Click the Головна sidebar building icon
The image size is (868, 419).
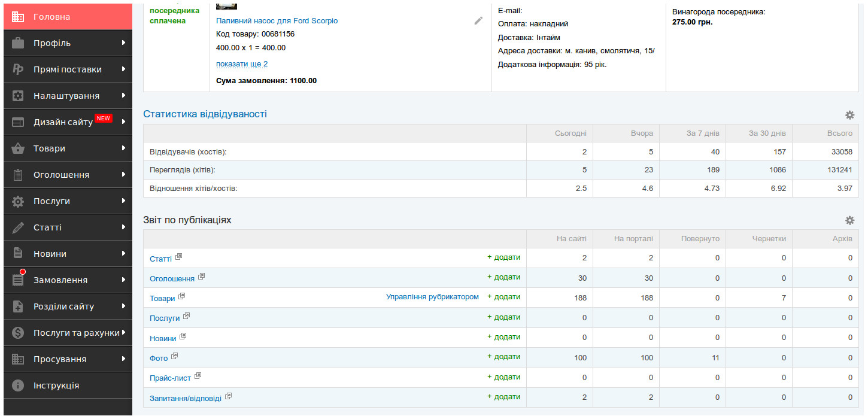[x=18, y=17]
